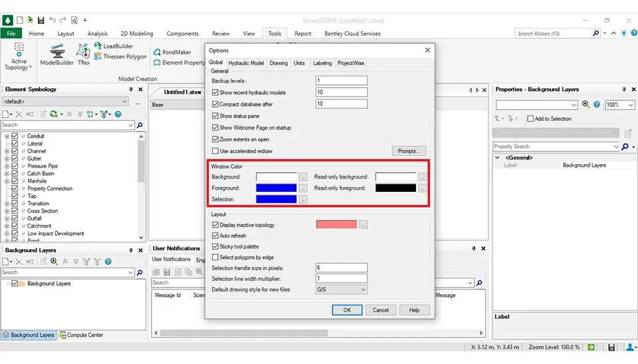Image resolution: width=638 pixels, height=364 pixels.
Task: Click the blue Foreground color swatch
Action: [276, 188]
